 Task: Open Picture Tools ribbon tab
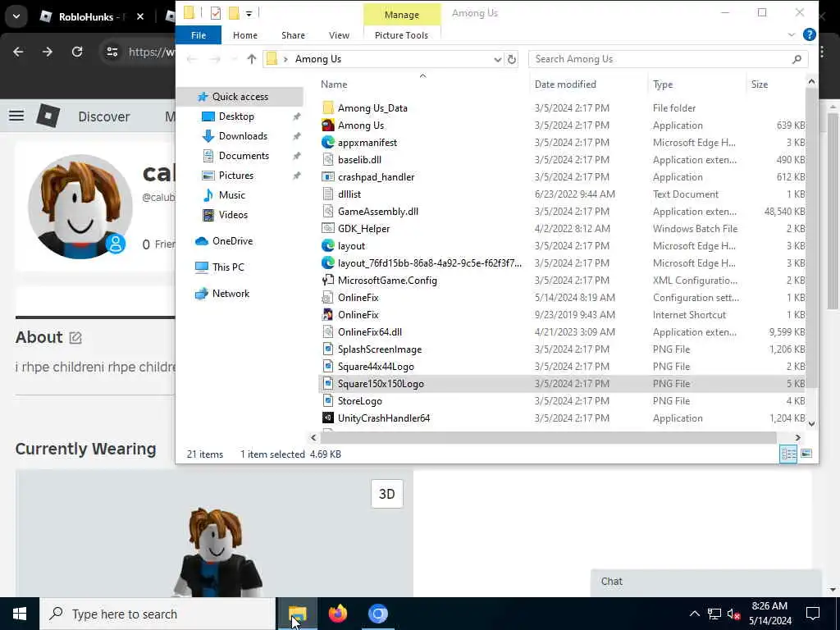click(401, 35)
